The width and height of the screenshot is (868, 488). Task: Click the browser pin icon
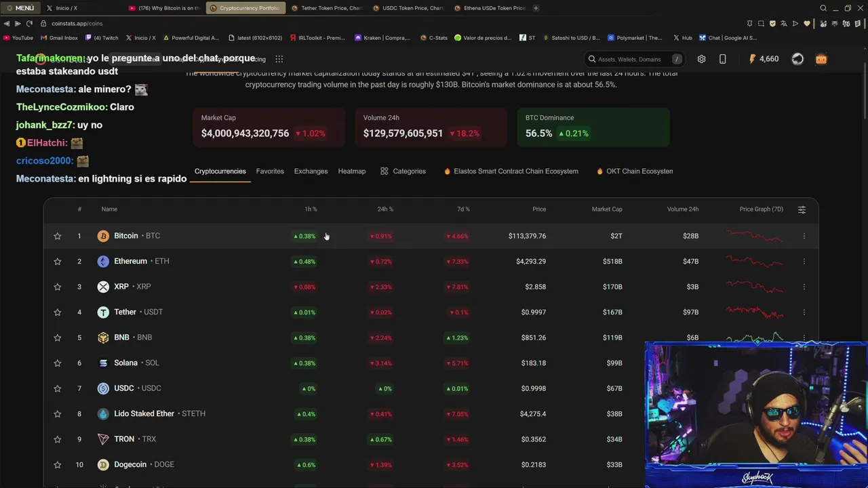click(749, 23)
